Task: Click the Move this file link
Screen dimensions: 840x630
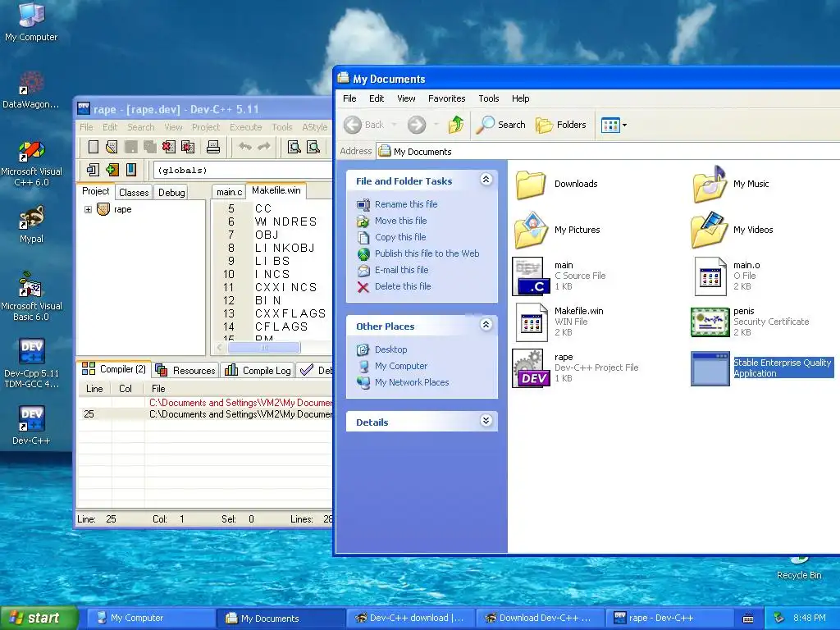Action: click(400, 221)
